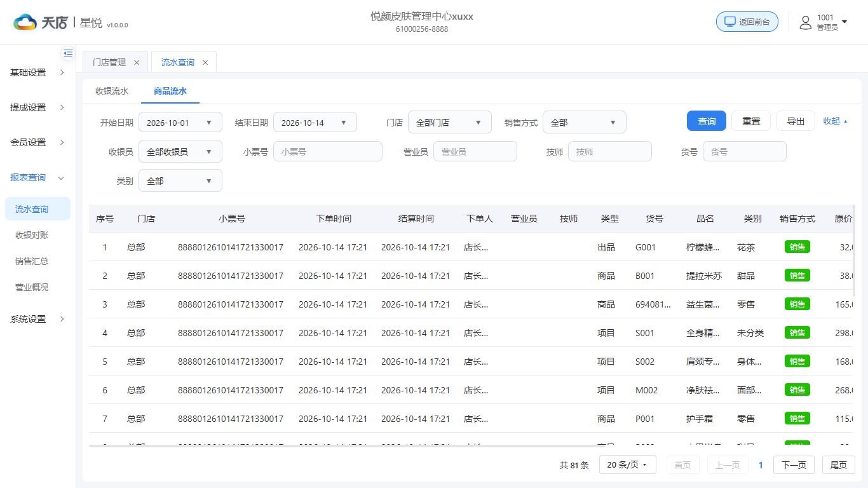
Task: Click the 小票号 input field
Action: pyautogui.click(x=328, y=151)
